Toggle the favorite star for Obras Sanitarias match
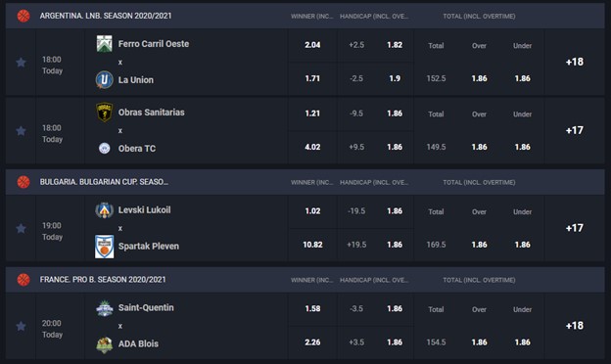 (x=21, y=131)
